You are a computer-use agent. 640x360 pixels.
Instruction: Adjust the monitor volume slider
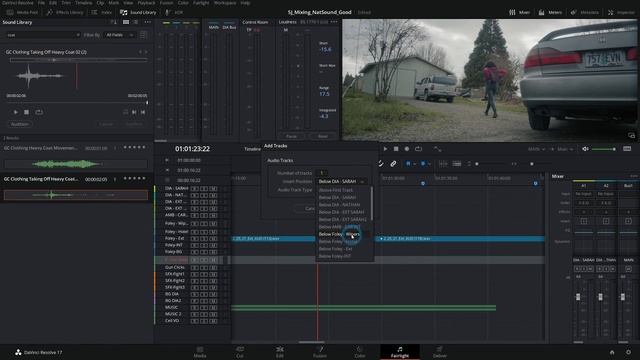604,149
